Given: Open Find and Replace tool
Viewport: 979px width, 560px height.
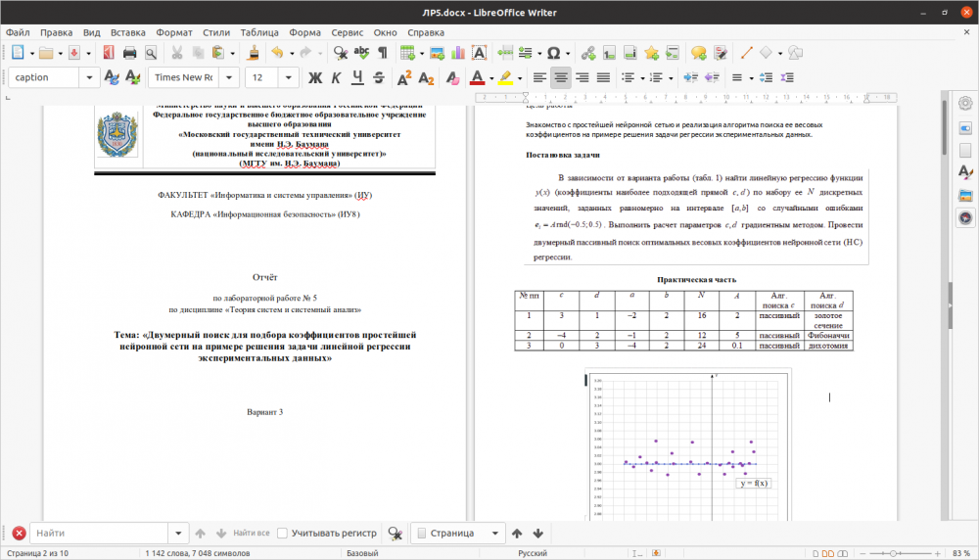Looking at the screenshot, I should click(x=341, y=53).
